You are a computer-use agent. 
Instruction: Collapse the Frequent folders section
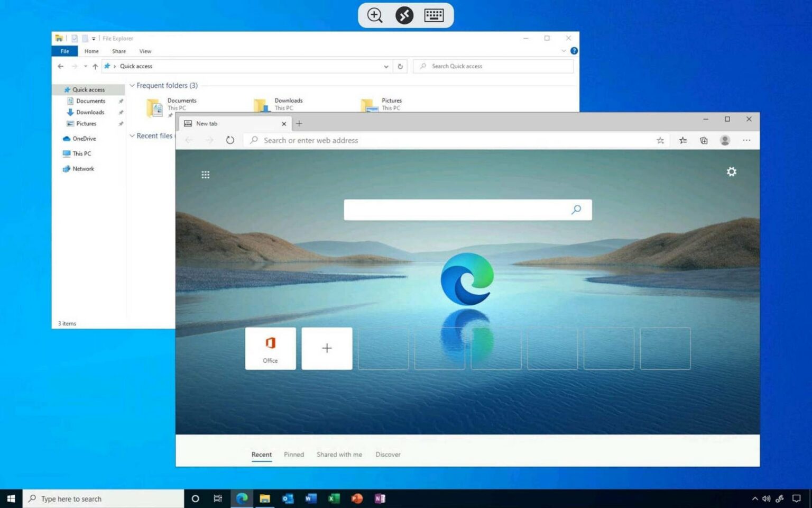(x=132, y=85)
